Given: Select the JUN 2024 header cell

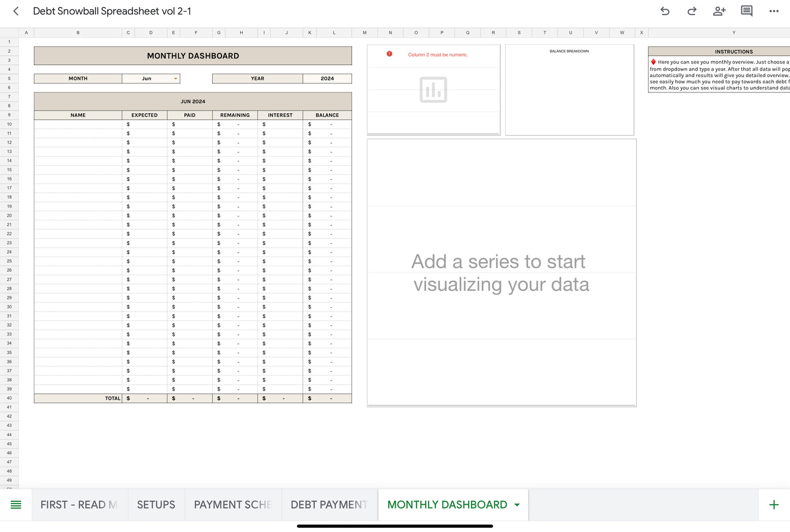Looking at the screenshot, I should click(193, 102).
